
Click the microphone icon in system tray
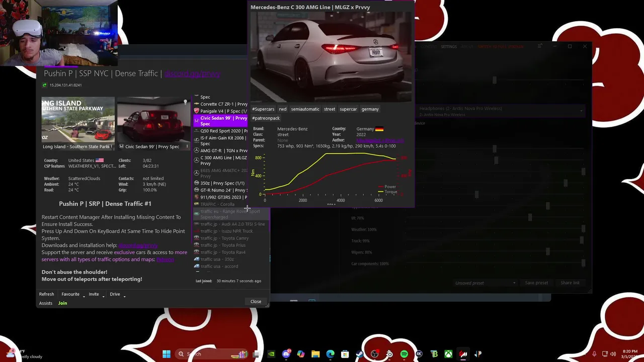(594, 354)
